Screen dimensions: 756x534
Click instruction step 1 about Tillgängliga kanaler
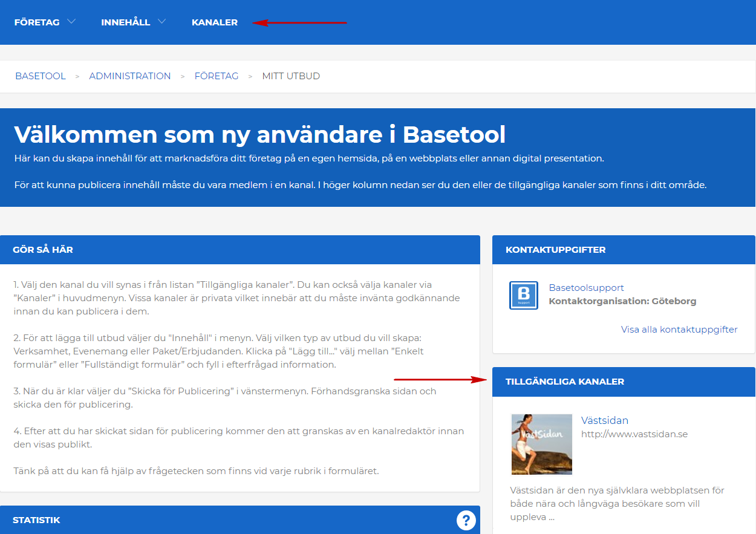pos(237,298)
